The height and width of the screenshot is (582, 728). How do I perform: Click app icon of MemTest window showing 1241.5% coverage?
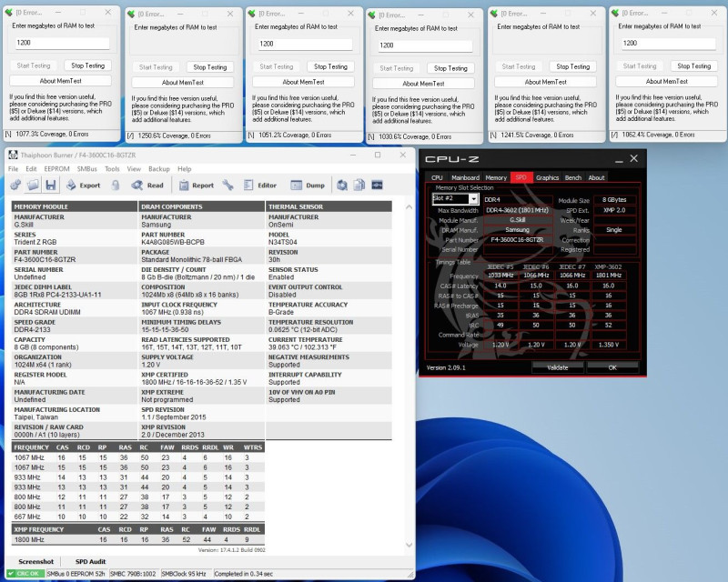pyautogui.click(x=494, y=14)
